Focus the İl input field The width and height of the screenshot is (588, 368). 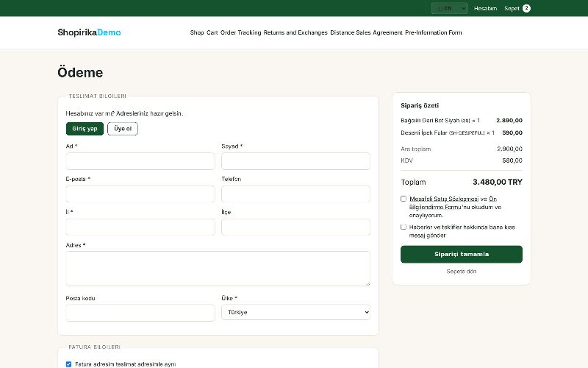pos(140,227)
